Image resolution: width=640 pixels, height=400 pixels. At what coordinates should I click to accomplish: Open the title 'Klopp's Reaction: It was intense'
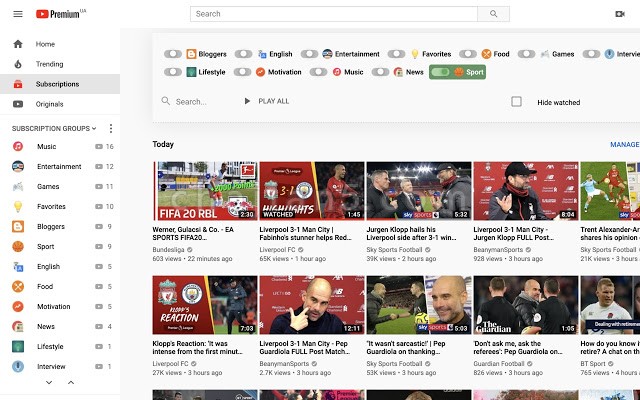198,347
